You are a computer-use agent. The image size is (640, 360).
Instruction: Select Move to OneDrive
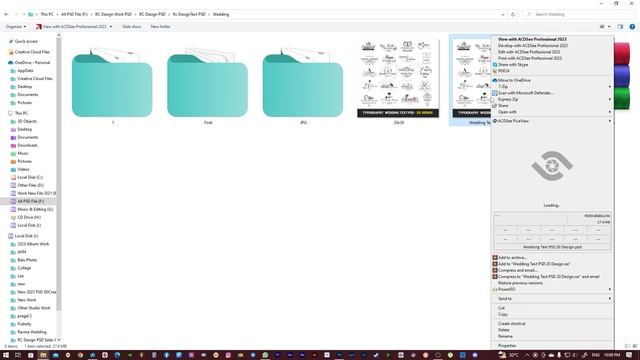(552, 80)
